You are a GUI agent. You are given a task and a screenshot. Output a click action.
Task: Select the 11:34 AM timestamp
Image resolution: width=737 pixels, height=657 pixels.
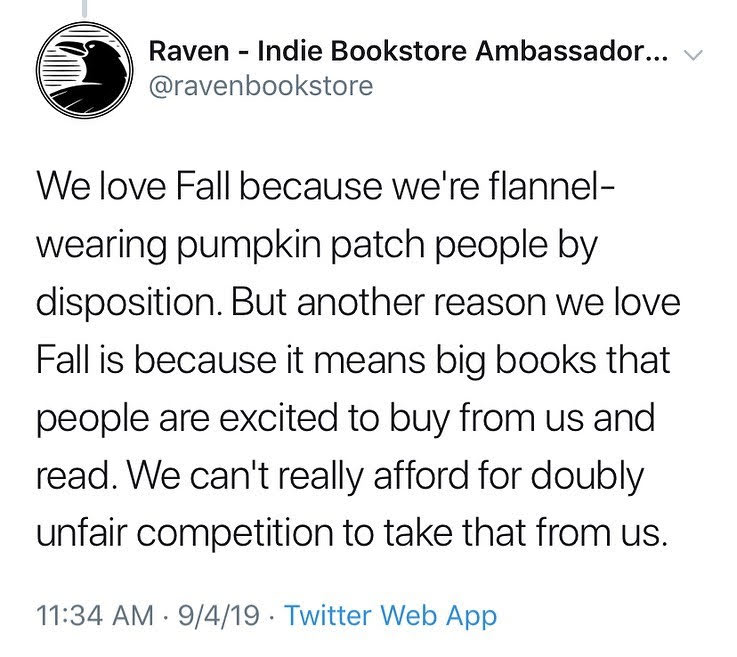coord(95,615)
